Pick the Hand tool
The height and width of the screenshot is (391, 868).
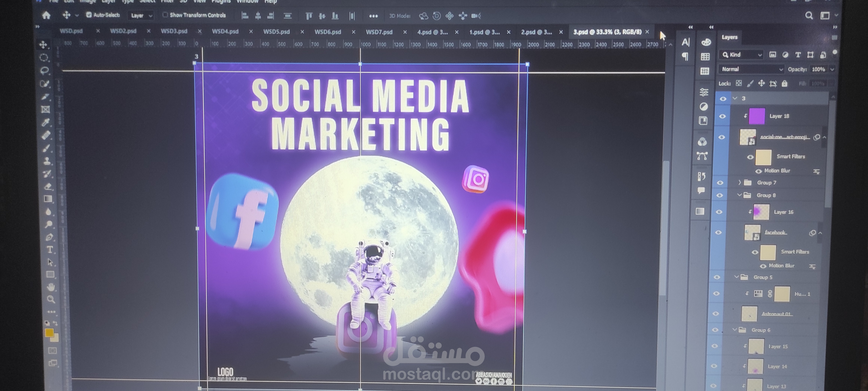coord(51,287)
